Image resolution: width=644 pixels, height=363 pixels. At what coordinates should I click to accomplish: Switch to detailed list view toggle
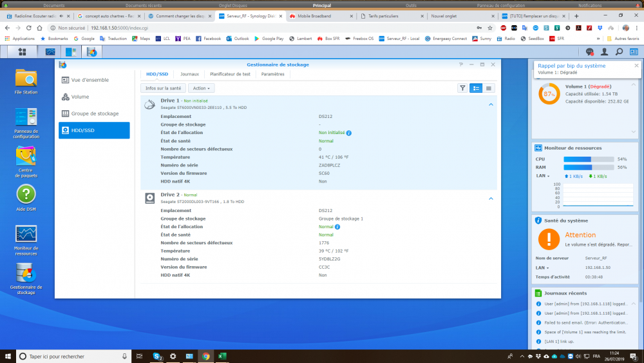tap(476, 88)
